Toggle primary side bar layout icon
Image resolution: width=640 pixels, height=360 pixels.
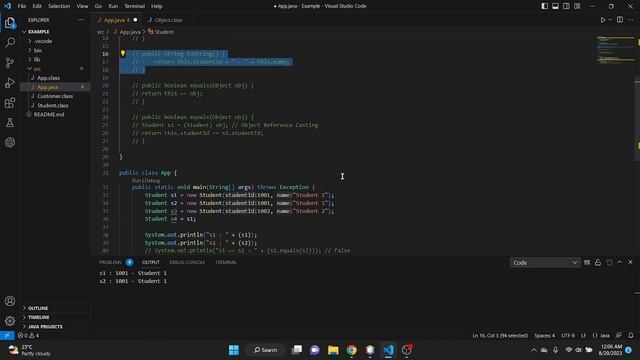click(544, 6)
